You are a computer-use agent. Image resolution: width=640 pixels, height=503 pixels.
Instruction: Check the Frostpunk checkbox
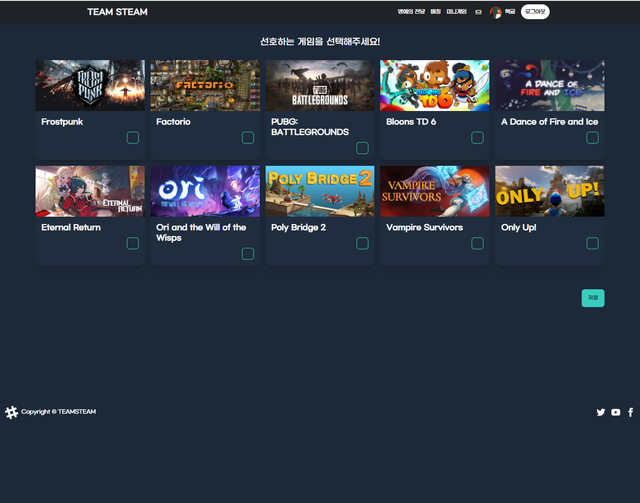(133, 138)
